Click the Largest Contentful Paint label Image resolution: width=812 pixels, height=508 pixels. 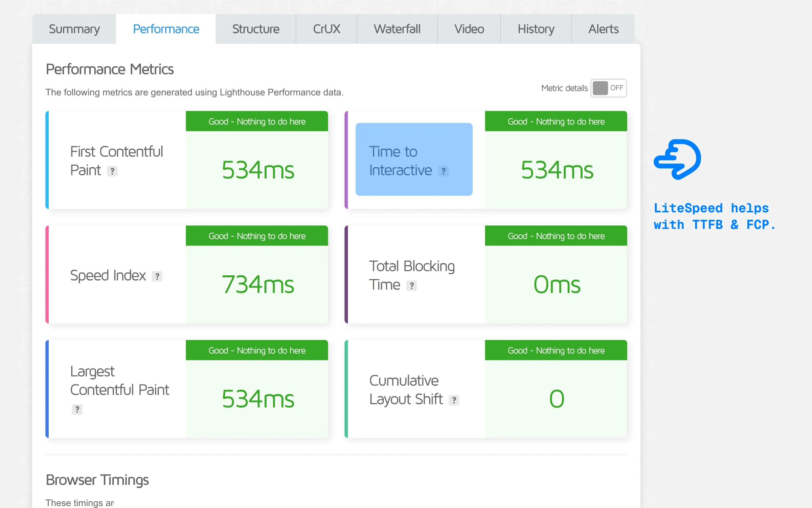[119, 381]
